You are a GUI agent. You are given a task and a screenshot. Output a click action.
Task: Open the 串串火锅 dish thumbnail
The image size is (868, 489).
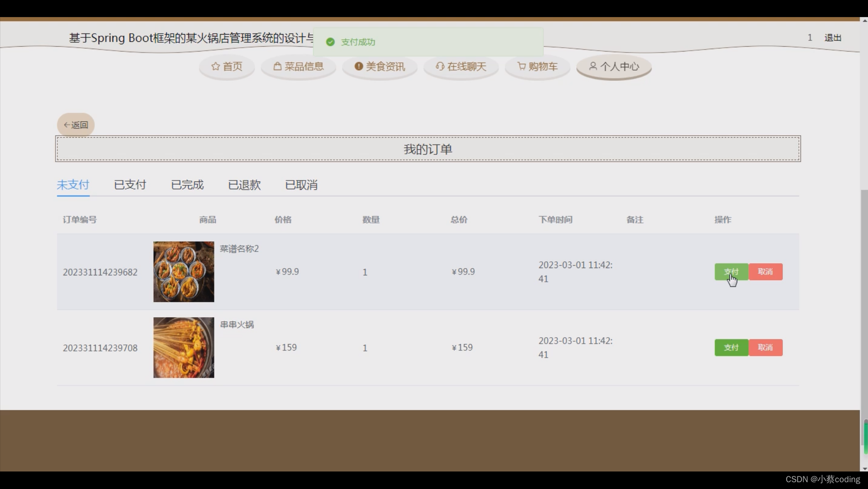184,347
